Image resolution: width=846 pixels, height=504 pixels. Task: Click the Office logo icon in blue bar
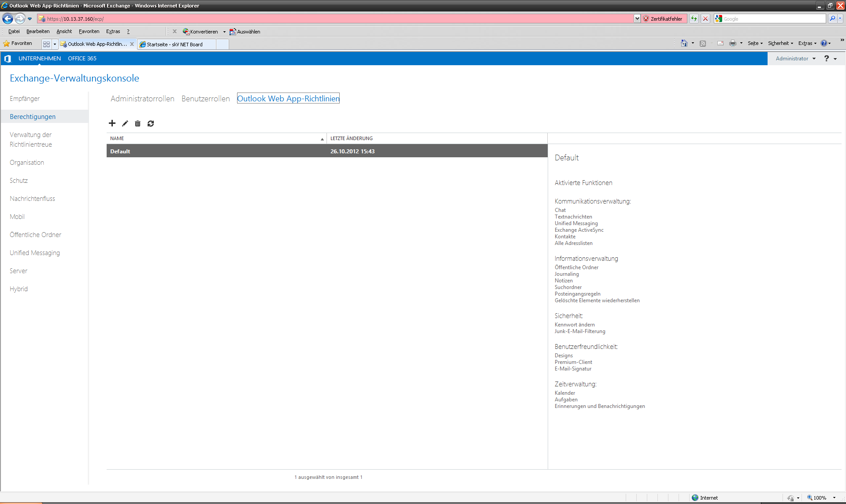(x=7, y=59)
